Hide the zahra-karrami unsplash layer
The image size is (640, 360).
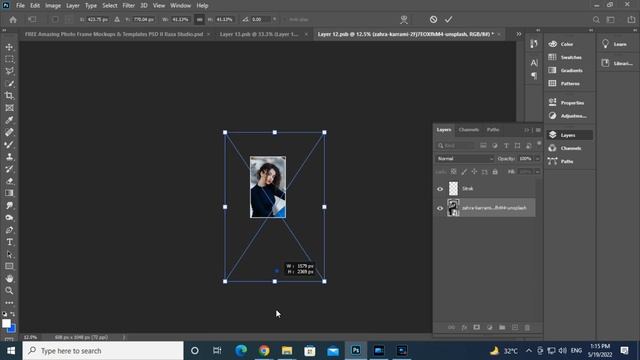(x=440, y=208)
